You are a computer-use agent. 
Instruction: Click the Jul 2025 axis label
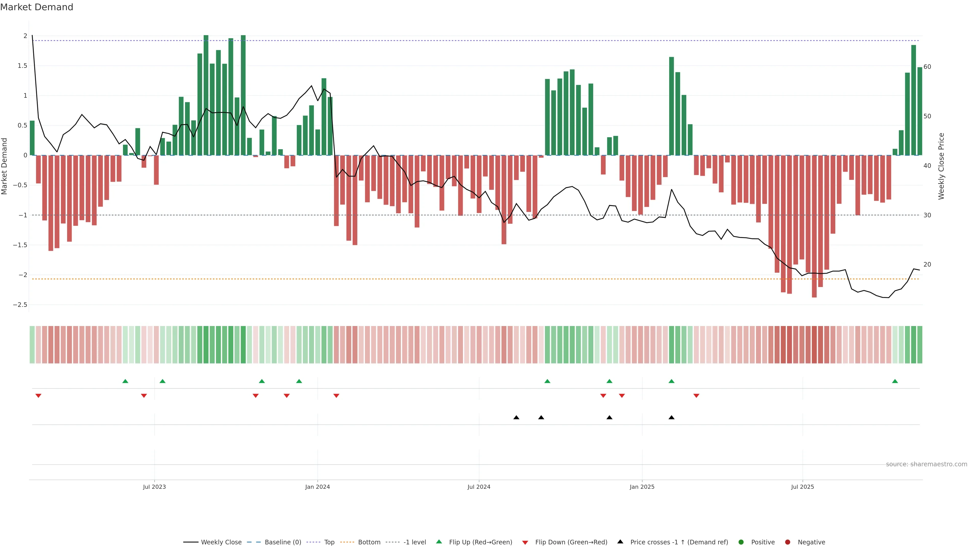point(802,487)
